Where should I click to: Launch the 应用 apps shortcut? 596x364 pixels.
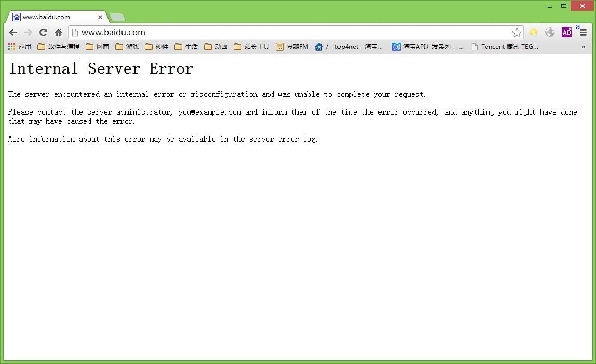pyautogui.click(x=20, y=47)
